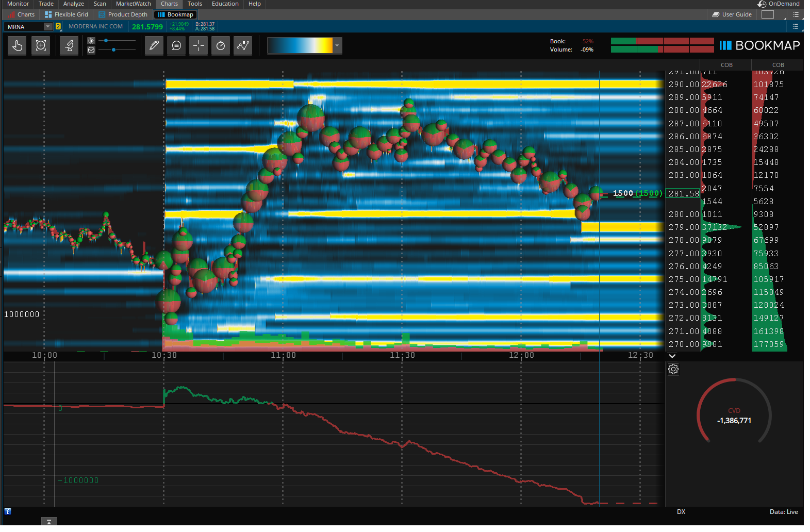Click the 177059 cumulative size value
The image size is (810, 532).
point(769,344)
